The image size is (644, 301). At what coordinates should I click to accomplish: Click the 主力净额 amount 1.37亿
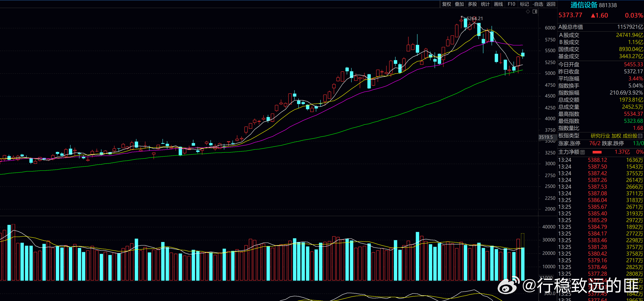click(x=622, y=152)
